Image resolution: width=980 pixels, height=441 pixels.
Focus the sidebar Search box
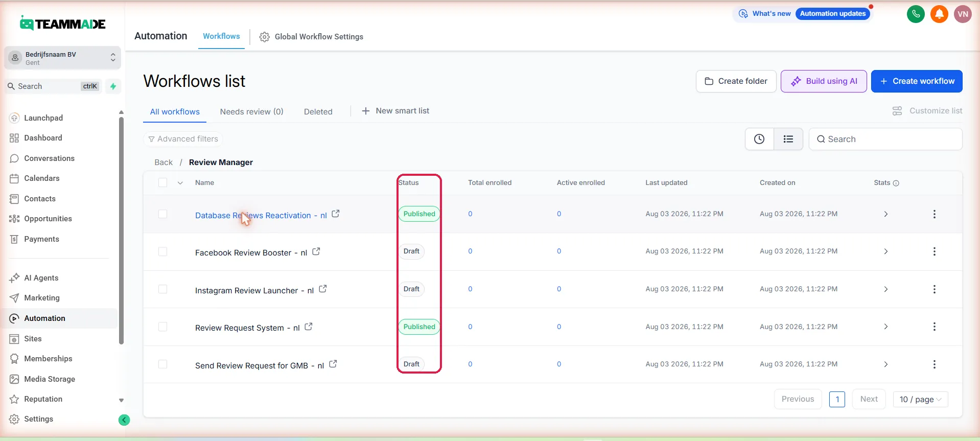point(54,86)
